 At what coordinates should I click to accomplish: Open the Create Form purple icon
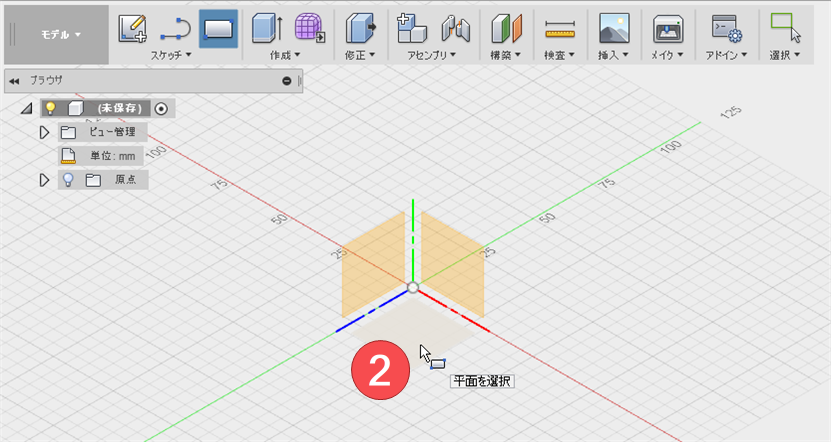point(310,29)
